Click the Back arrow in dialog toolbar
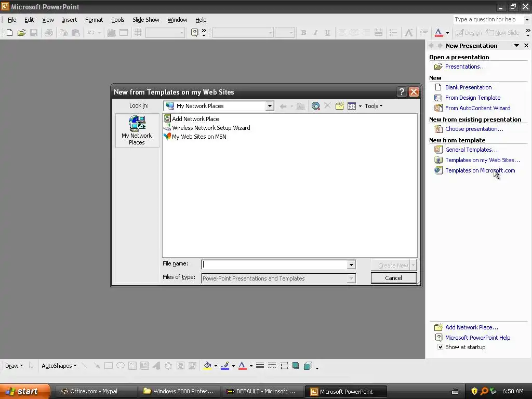The height and width of the screenshot is (399, 532). (283, 106)
